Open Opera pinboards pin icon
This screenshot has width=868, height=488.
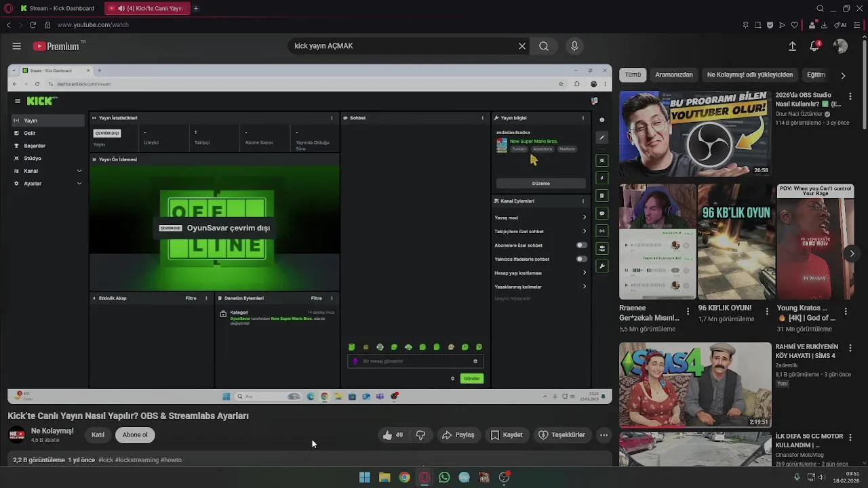(746, 25)
